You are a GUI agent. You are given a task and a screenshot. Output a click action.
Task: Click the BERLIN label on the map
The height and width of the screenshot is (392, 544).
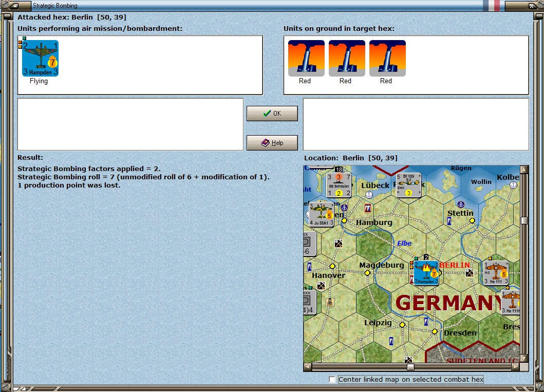455,265
